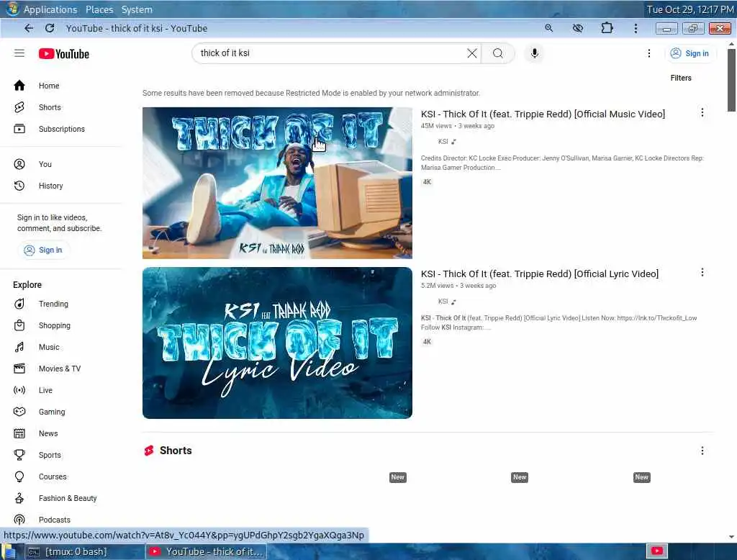The image size is (737, 560).
Task: Clear the search box with the X
Action: click(472, 53)
